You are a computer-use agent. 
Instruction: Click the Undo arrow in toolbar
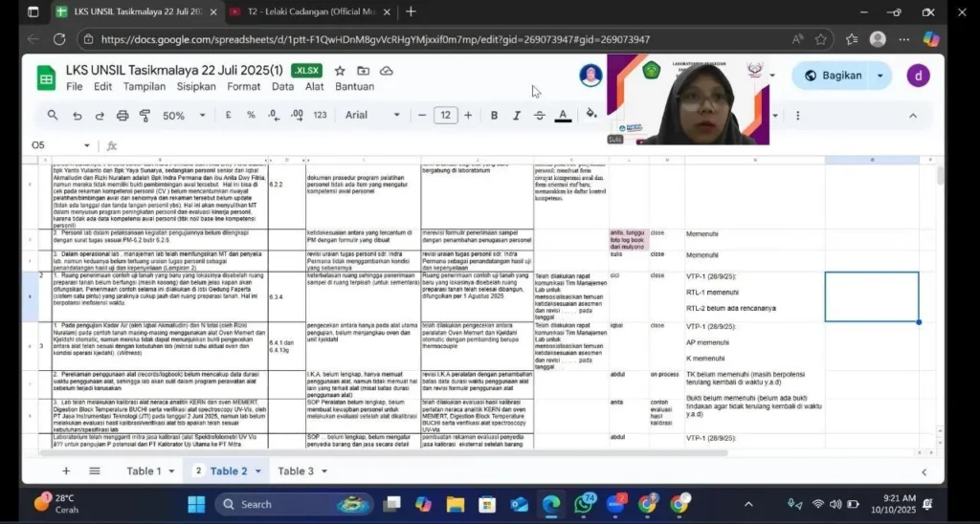click(x=78, y=116)
